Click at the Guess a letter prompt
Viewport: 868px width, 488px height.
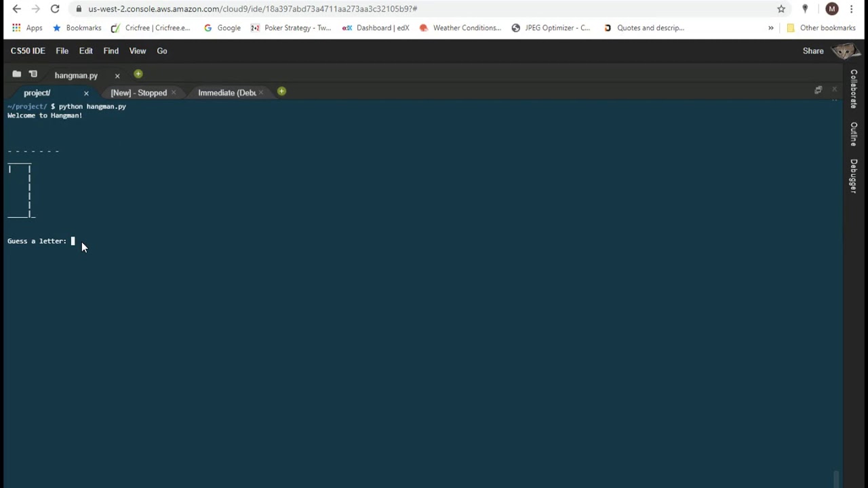(x=37, y=241)
